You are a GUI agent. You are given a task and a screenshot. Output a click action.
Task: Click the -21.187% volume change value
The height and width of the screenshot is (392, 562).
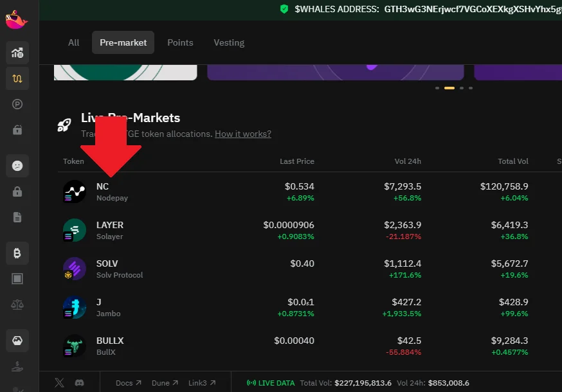(x=403, y=236)
